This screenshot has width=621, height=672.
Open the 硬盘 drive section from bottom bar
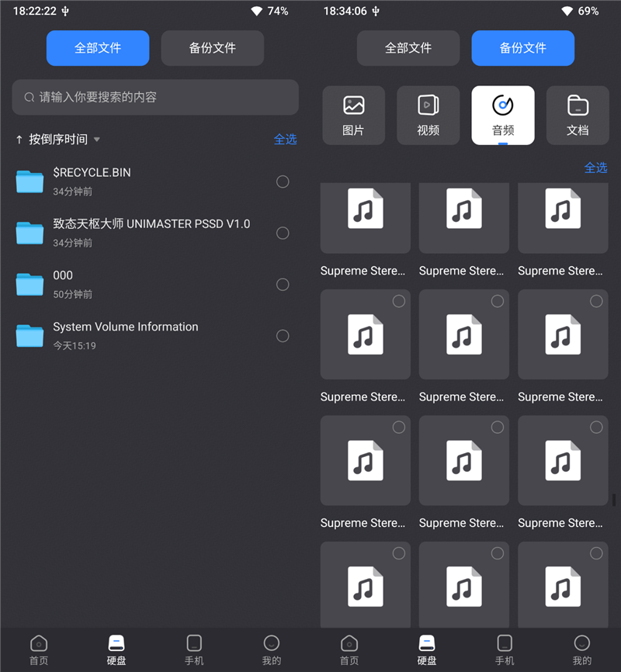click(x=116, y=649)
